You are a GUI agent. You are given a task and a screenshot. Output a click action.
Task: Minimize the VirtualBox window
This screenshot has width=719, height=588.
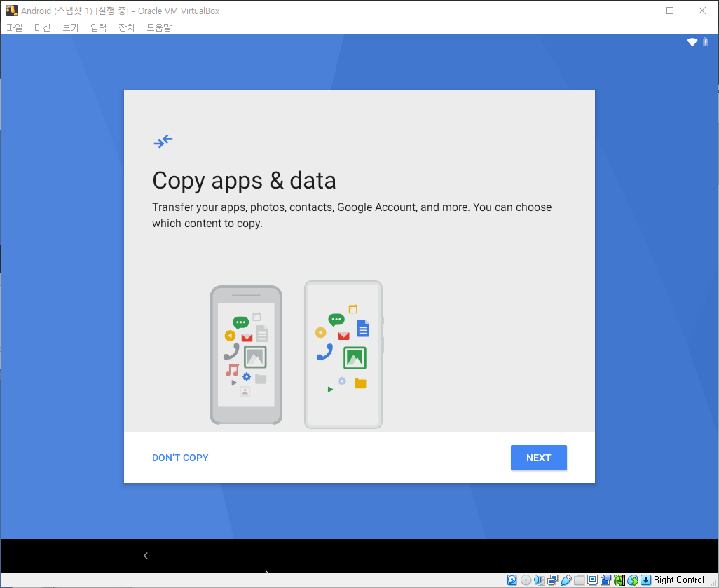coord(638,11)
